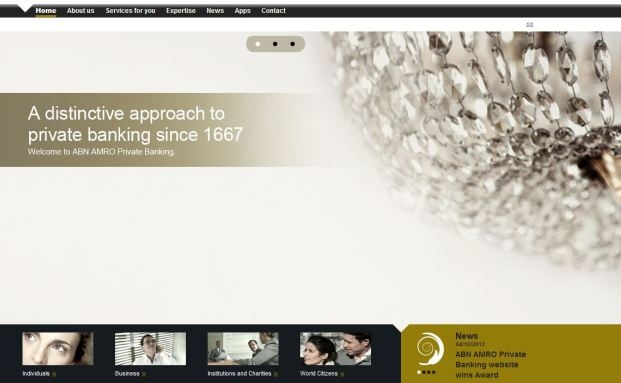
Task: Open the Business photo thumbnail
Action: point(150,349)
